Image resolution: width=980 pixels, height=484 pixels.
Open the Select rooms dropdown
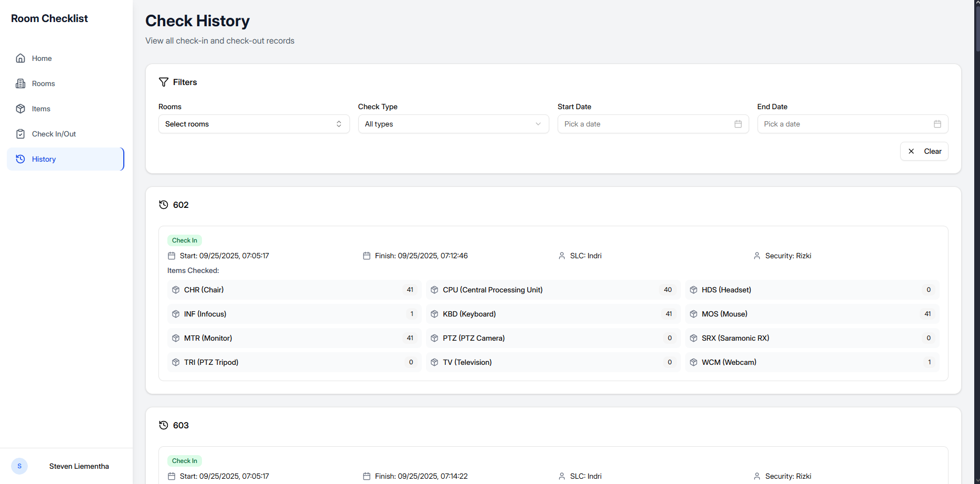[x=254, y=124]
